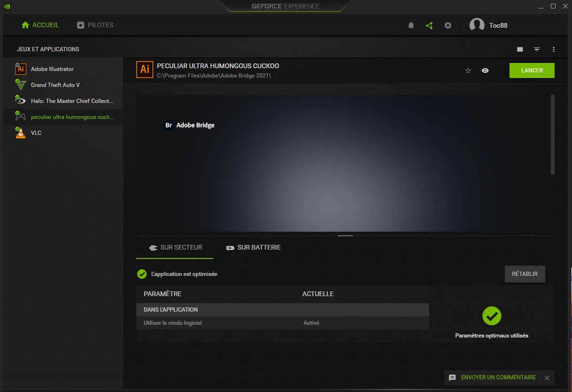This screenshot has width=572, height=392.
Task: Click the Adobe Bridge 2021 path text
Action: tap(214, 76)
